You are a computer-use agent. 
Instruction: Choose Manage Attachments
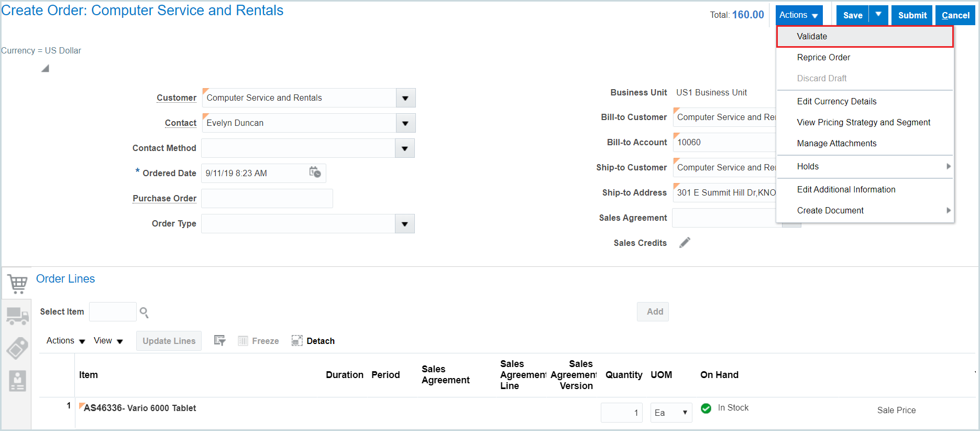click(865, 143)
